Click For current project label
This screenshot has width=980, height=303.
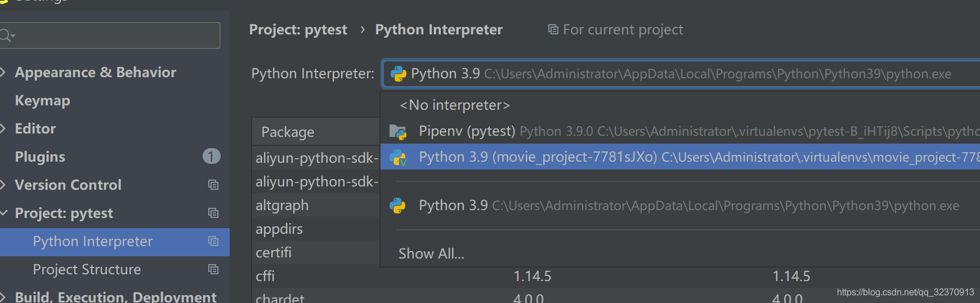623,29
